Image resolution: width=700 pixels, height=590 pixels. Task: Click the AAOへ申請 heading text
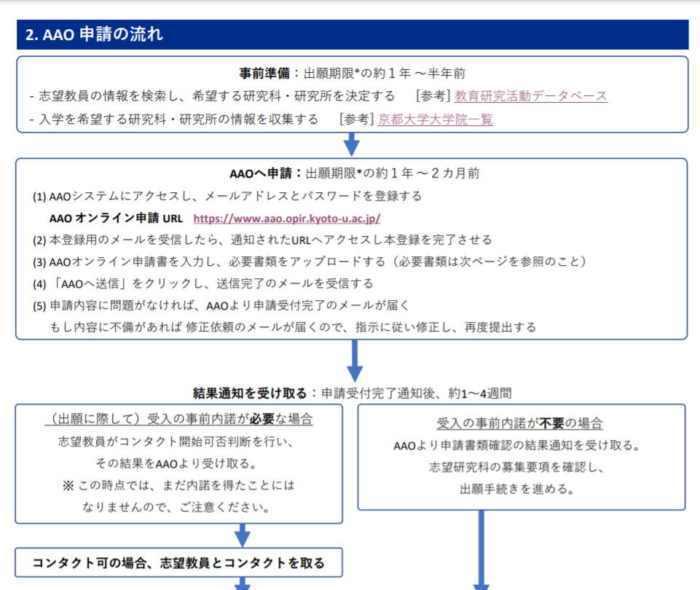point(265,173)
